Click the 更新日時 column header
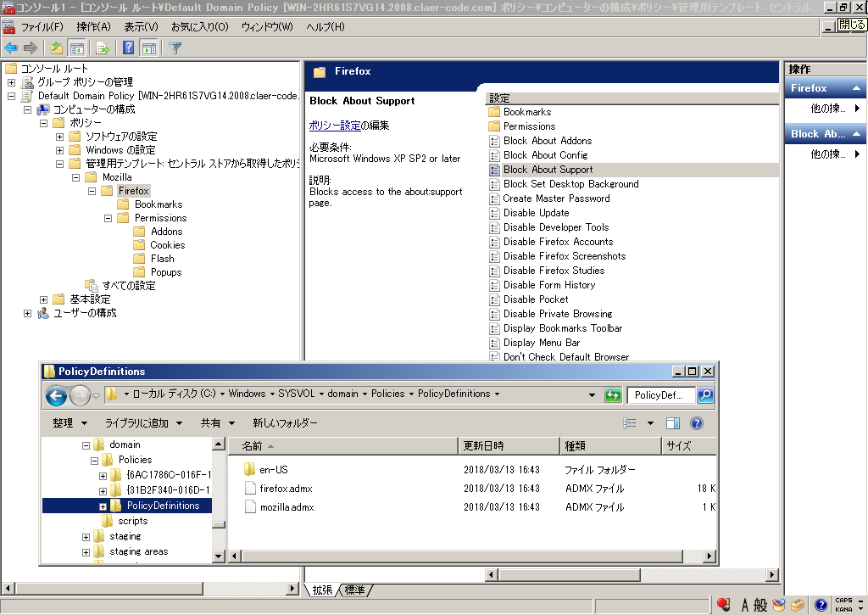The width and height of the screenshot is (868, 615). 509,446
